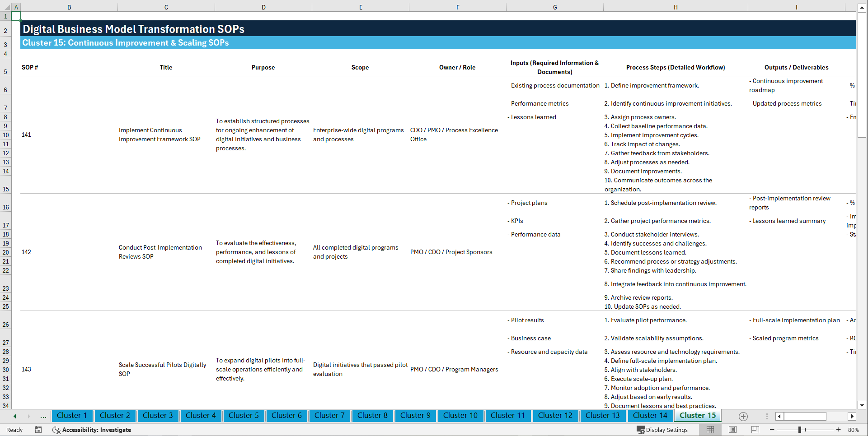Viewport: 868px width, 436px height.
Task: Open Display Settings from status bar
Action: 662,430
